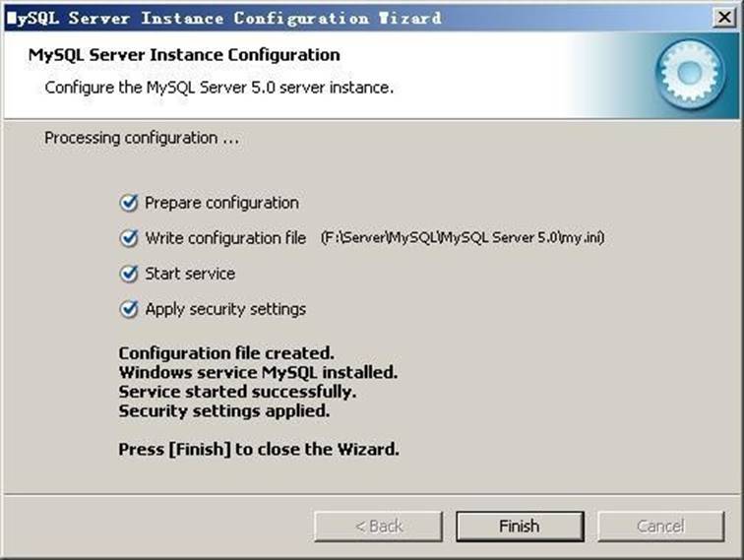
Task: Click the Start service checkmark icon
Action: coord(128,274)
